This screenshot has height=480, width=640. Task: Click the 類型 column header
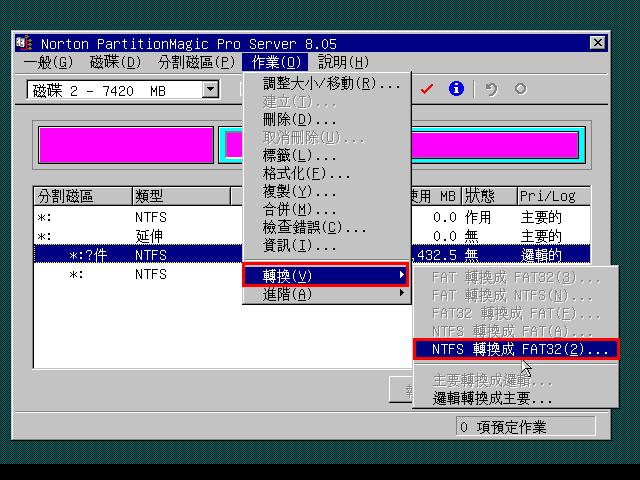[x=182, y=196]
